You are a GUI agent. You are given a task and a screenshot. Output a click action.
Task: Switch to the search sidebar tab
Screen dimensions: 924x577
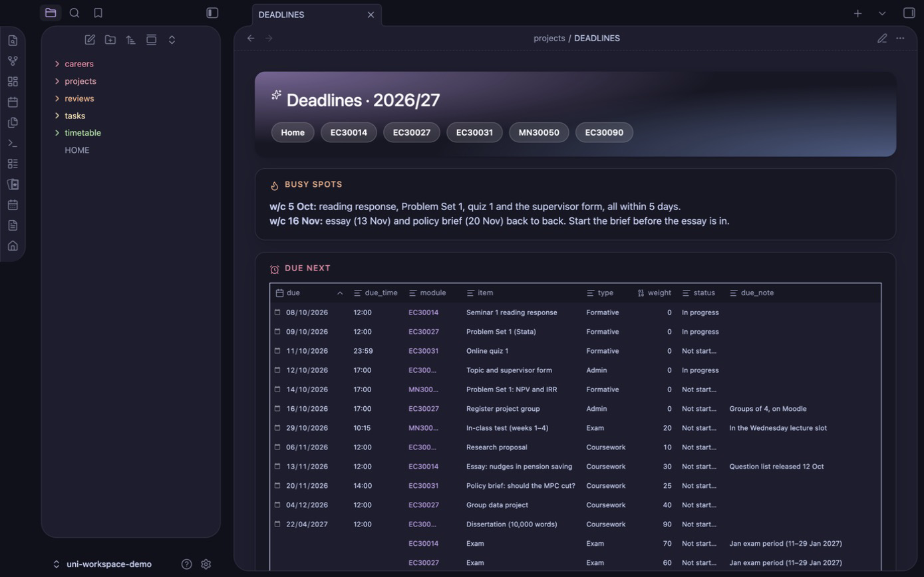tap(75, 13)
